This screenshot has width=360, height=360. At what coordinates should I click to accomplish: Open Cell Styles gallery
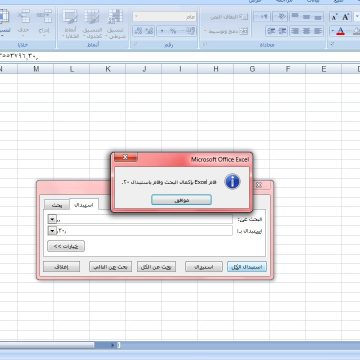[70, 24]
